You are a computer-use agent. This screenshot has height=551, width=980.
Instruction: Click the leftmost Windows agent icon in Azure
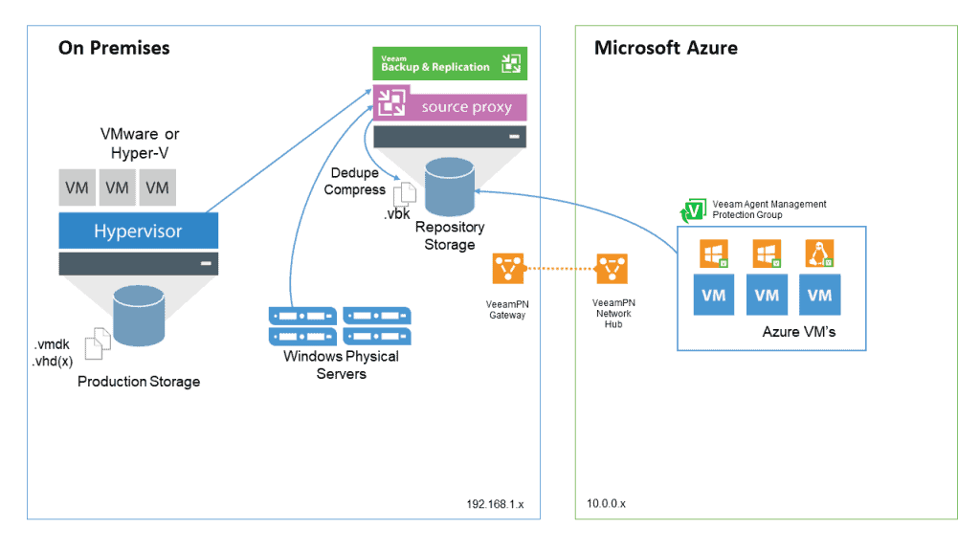(x=714, y=253)
